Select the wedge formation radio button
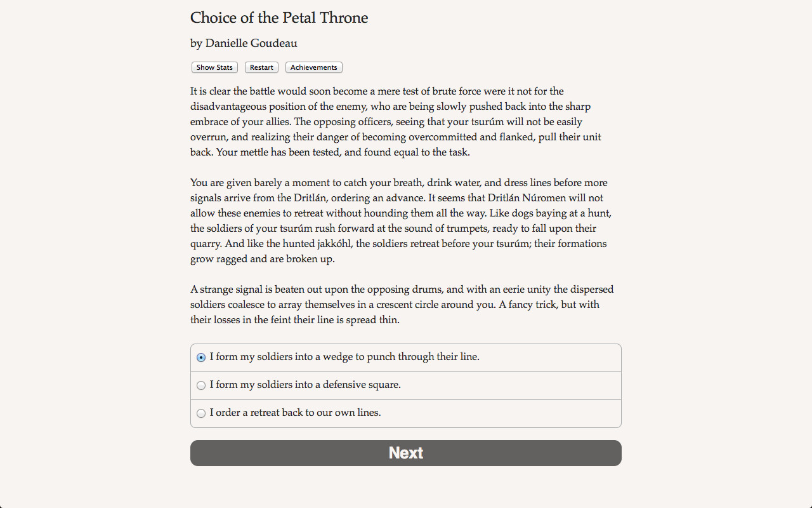The width and height of the screenshot is (812, 508). coord(201,358)
